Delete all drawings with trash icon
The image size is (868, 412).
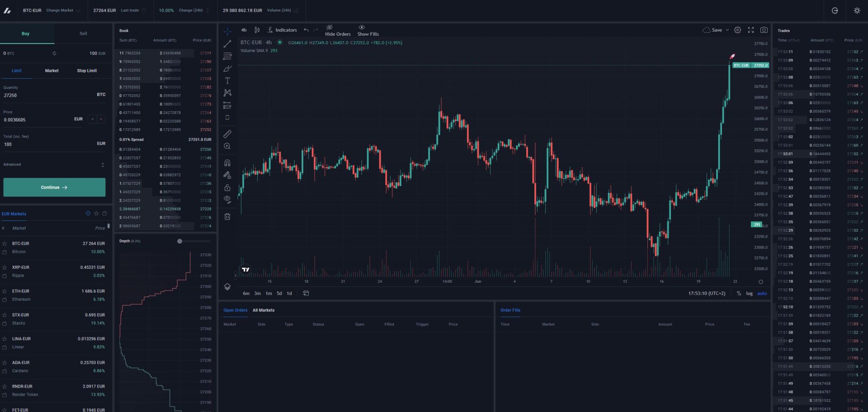pyautogui.click(x=227, y=217)
